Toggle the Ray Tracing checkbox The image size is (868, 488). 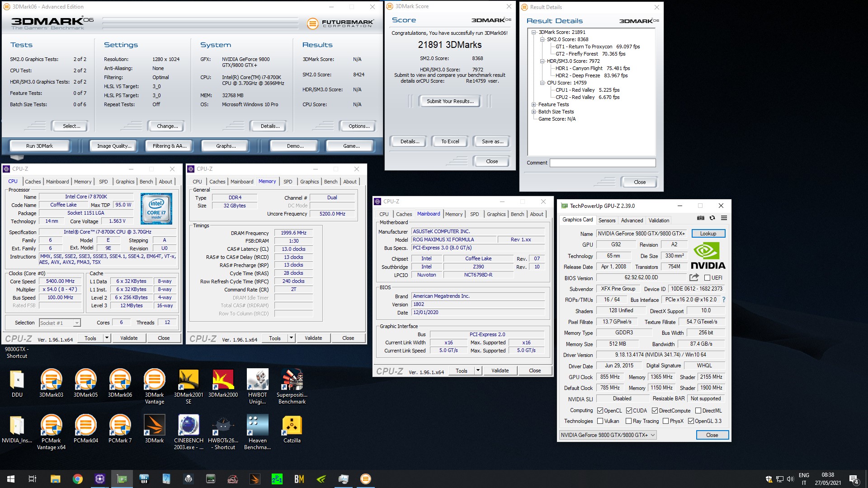[628, 421]
